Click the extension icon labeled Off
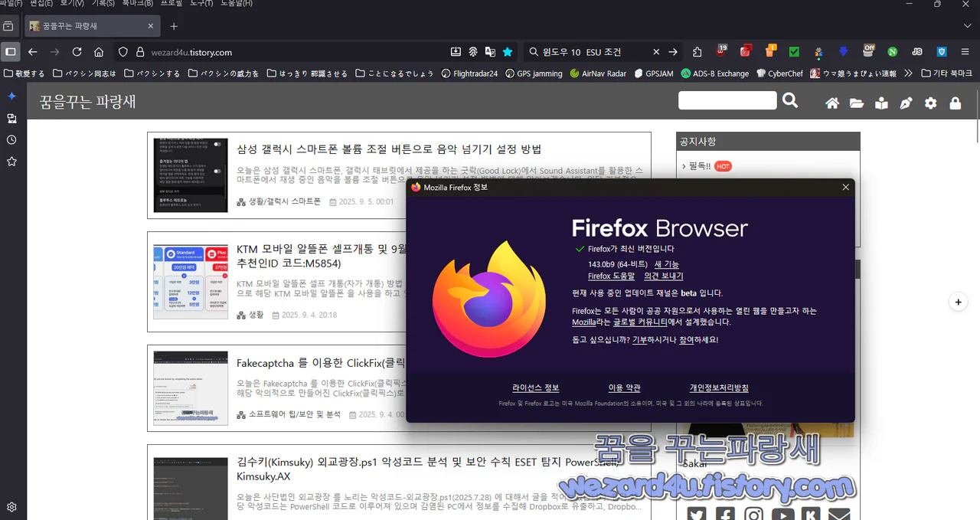The width and height of the screenshot is (980, 520). [868, 51]
